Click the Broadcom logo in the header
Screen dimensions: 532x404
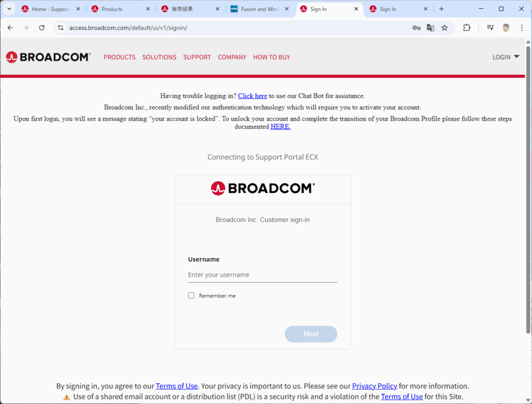[x=48, y=57]
